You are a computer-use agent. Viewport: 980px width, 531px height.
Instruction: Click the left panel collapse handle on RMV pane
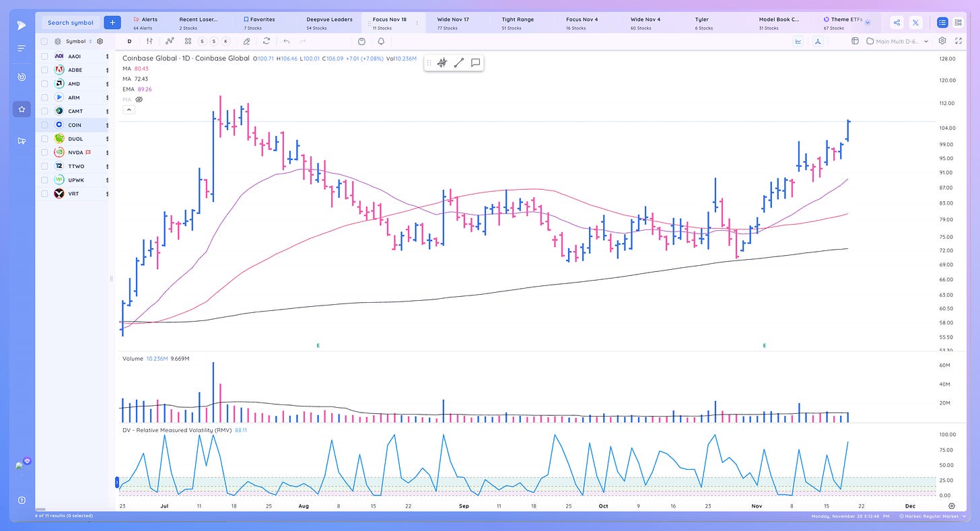(118, 482)
